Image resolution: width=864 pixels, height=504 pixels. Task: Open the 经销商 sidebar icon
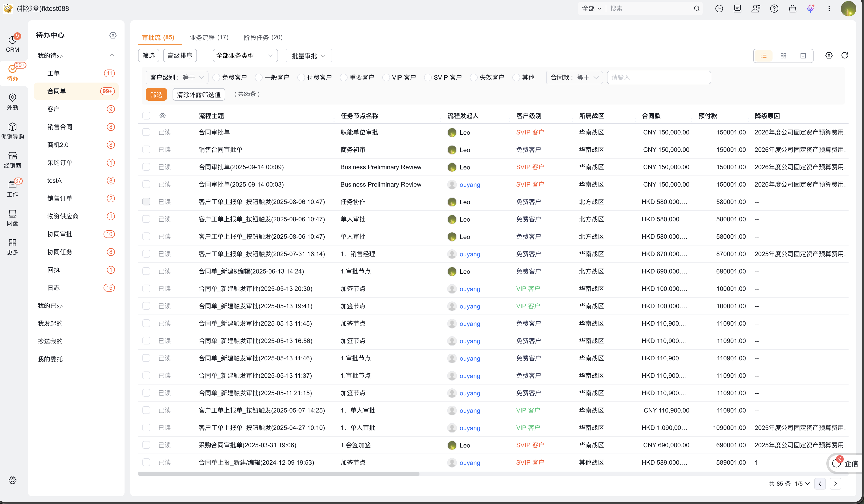coord(12,160)
